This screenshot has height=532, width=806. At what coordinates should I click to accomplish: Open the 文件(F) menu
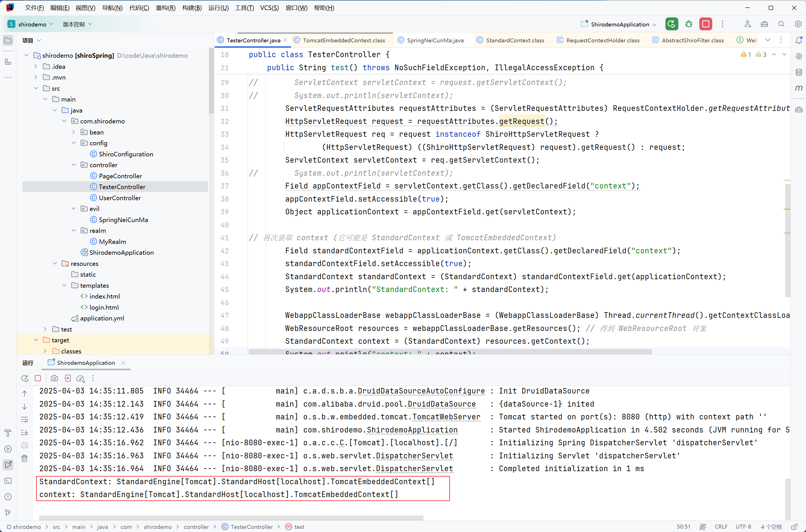point(34,8)
